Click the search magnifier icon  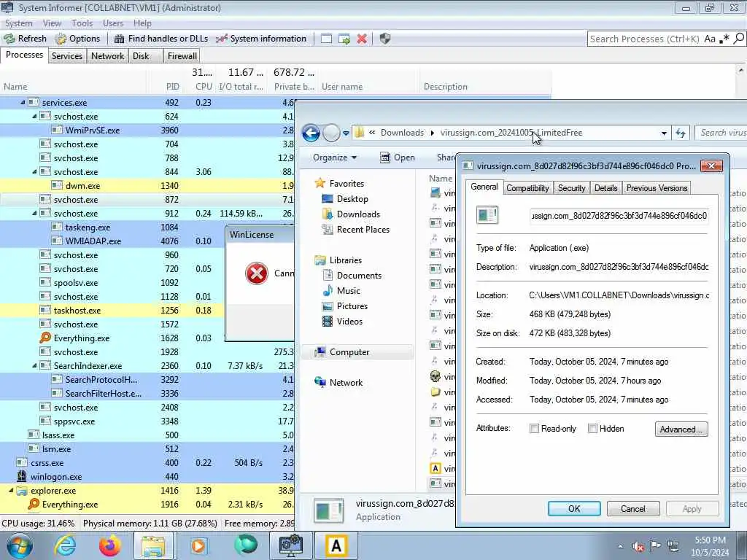pos(738,39)
